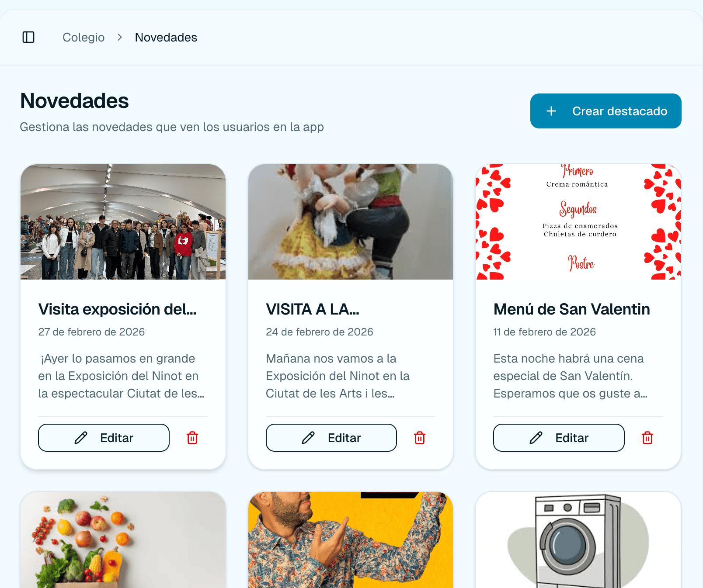Click pencil icon on VISITA A LA card
The image size is (703, 588).
[308, 438]
